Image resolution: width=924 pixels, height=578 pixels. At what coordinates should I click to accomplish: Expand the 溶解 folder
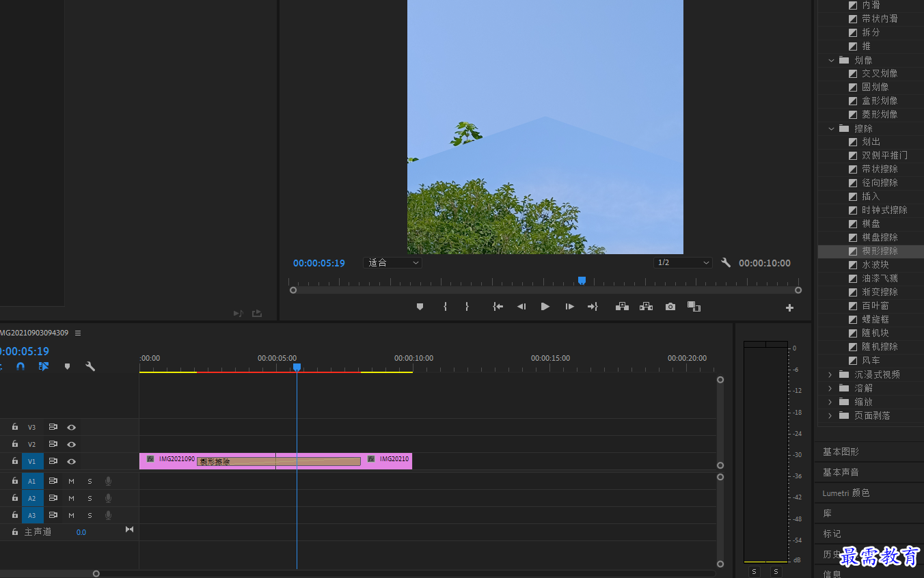[x=830, y=388]
